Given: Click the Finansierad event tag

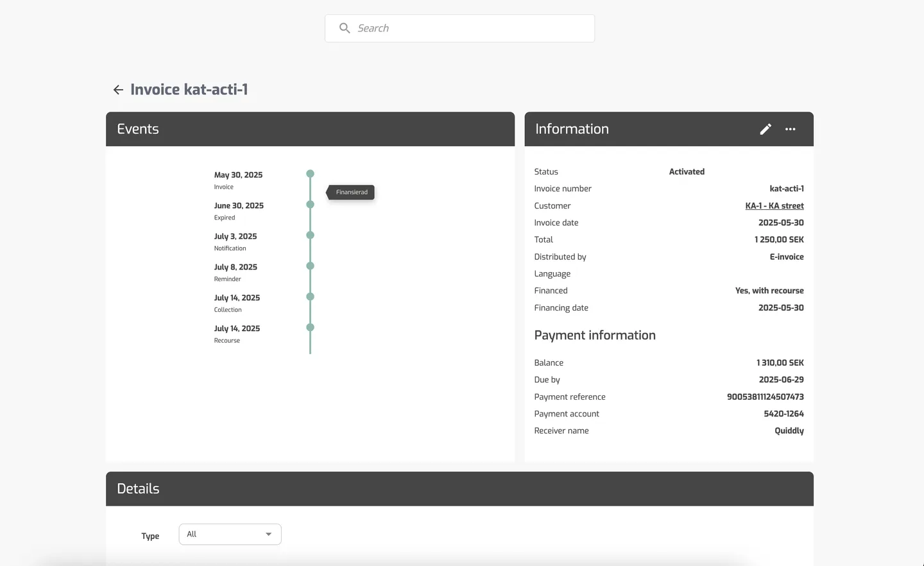Looking at the screenshot, I should click(351, 193).
